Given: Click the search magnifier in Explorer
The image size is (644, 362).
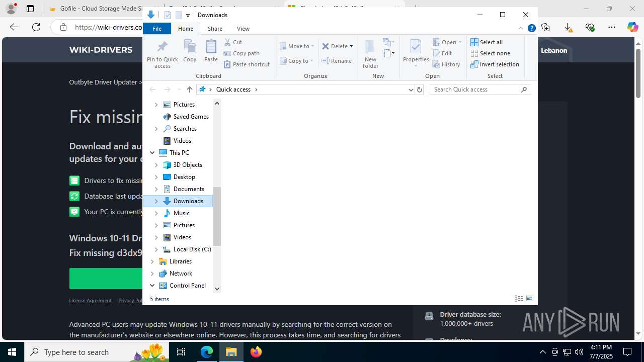Looking at the screenshot, I should [x=524, y=89].
